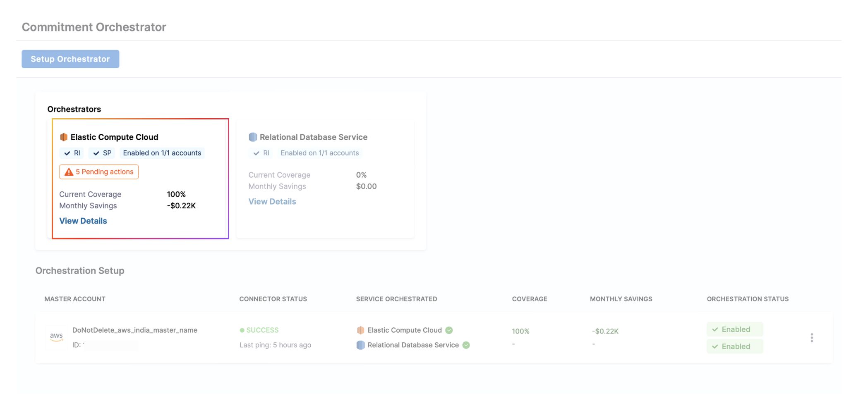Click the AWS logo in master account row
This screenshot has height=415, width=868.
point(56,336)
